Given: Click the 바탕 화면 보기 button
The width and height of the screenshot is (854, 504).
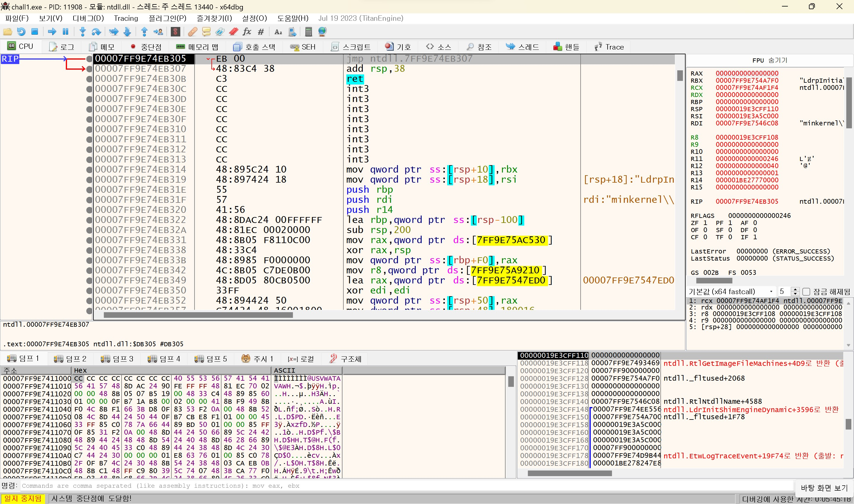Looking at the screenshot, I should (824, 488).
